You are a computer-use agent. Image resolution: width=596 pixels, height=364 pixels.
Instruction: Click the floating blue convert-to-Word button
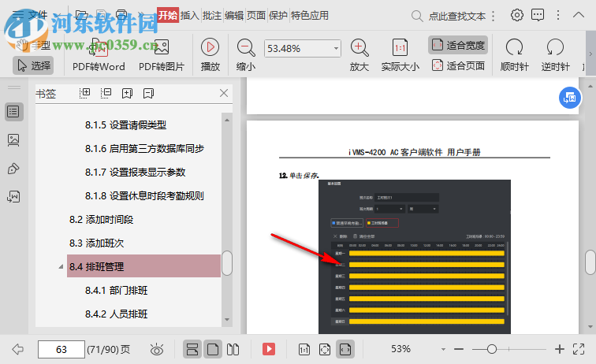pos(569,98)
